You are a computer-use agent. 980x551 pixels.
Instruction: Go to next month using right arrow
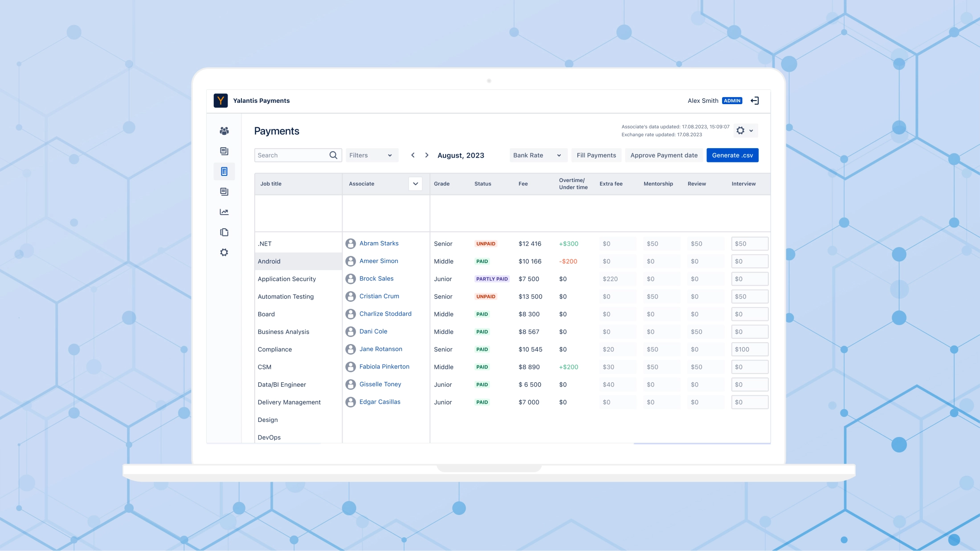tap(426, 155)
